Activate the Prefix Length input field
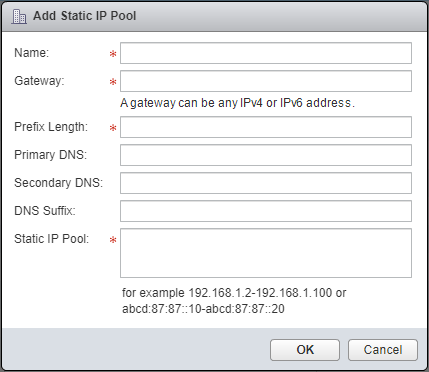 [266, 127]
